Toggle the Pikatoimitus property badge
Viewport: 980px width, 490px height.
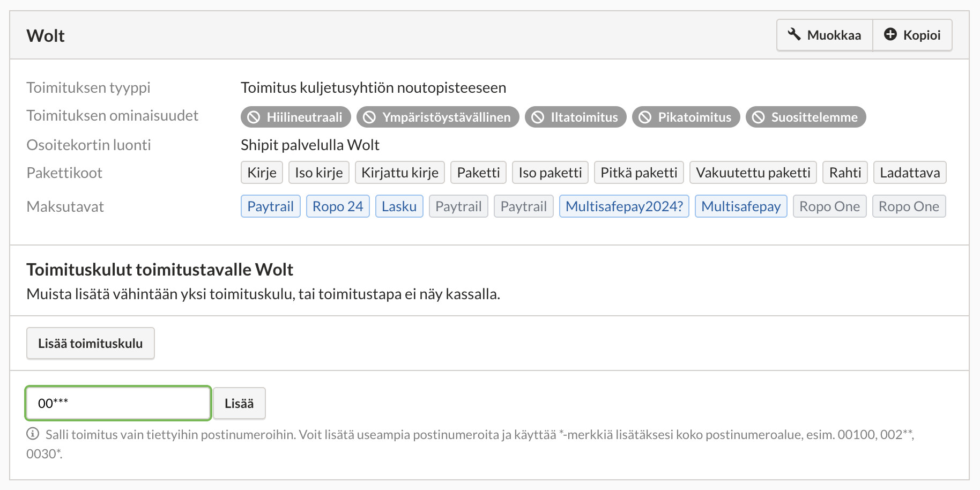[686, 117]
